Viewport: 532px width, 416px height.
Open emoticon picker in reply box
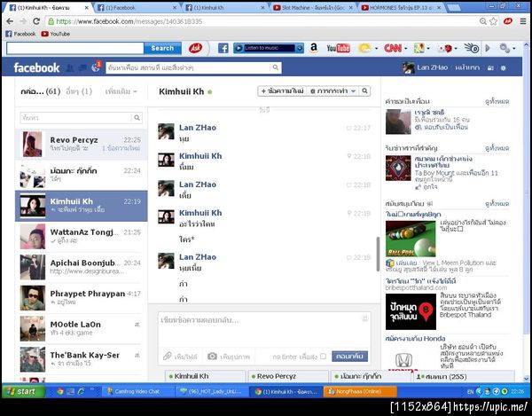coord(365,318)
